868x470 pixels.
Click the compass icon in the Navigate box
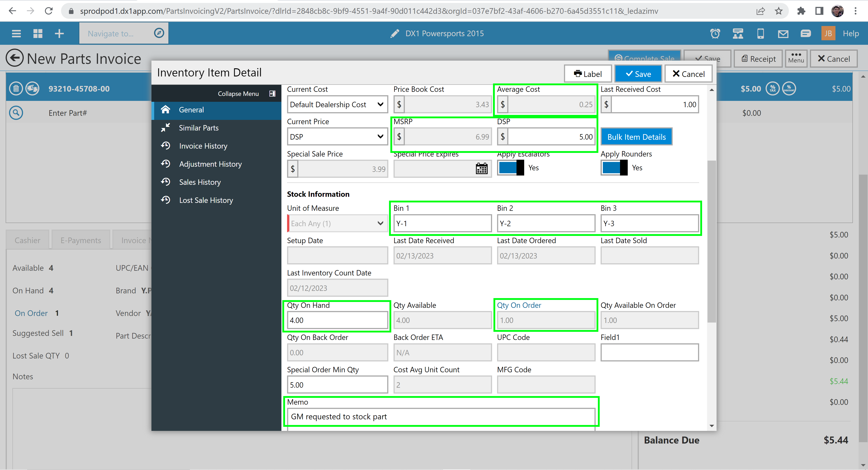pos(159,33)
